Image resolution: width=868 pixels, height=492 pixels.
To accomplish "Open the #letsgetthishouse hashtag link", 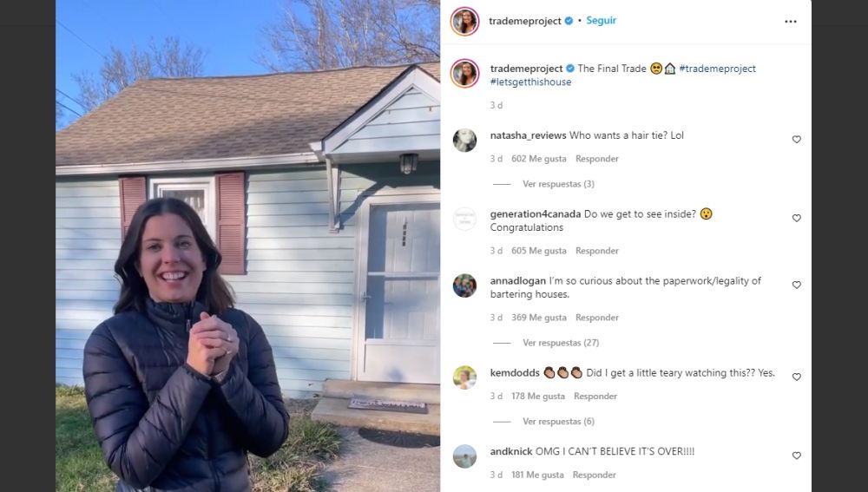I will 531,82.
